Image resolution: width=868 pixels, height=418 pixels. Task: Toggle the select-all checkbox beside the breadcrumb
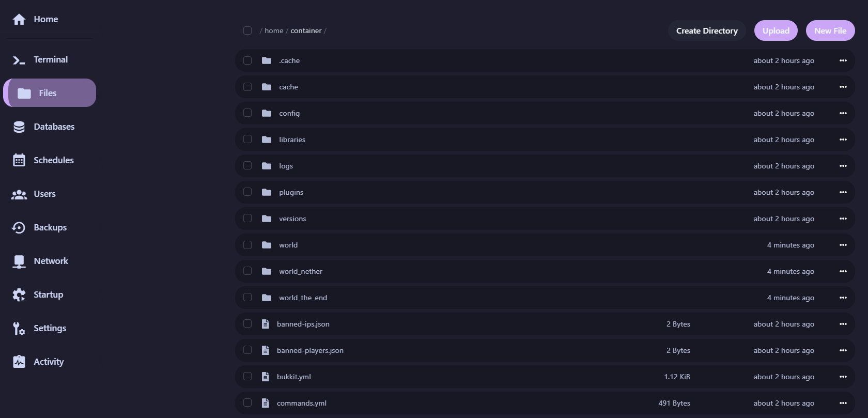[247, 30]
